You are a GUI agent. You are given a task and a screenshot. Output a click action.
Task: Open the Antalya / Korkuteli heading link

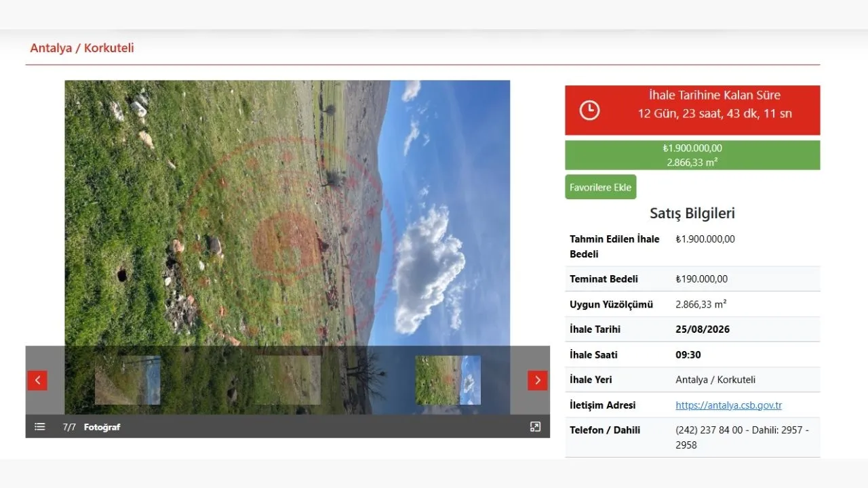tap(82, 48)
